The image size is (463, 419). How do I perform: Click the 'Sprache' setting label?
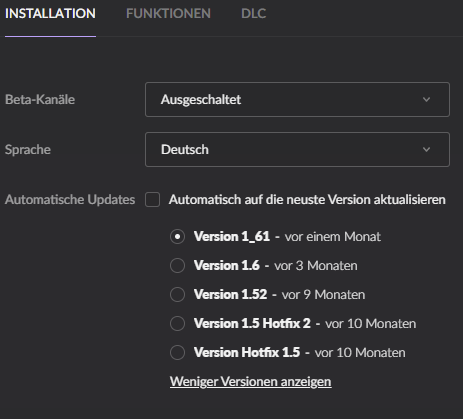point(28,150)
